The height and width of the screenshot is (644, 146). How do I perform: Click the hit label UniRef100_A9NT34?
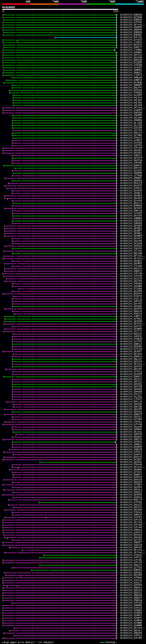click(x=131, y=211)
